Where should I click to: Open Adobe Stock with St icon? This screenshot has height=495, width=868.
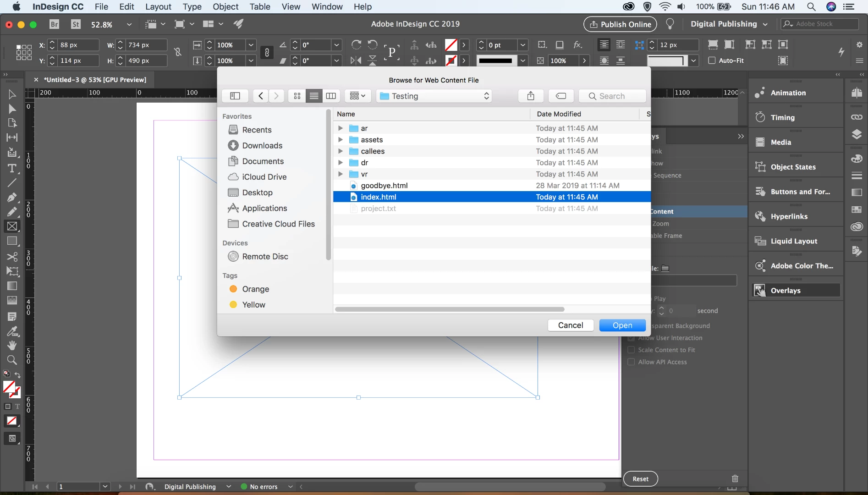(76, 24)
